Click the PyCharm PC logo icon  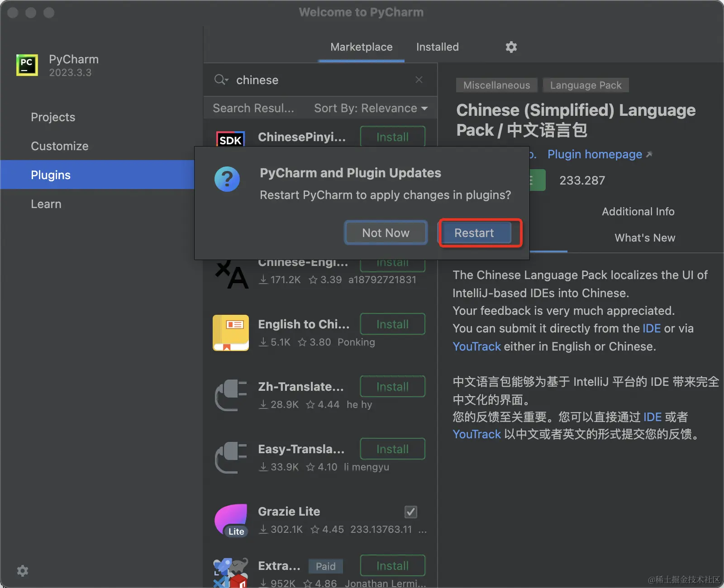27,65
